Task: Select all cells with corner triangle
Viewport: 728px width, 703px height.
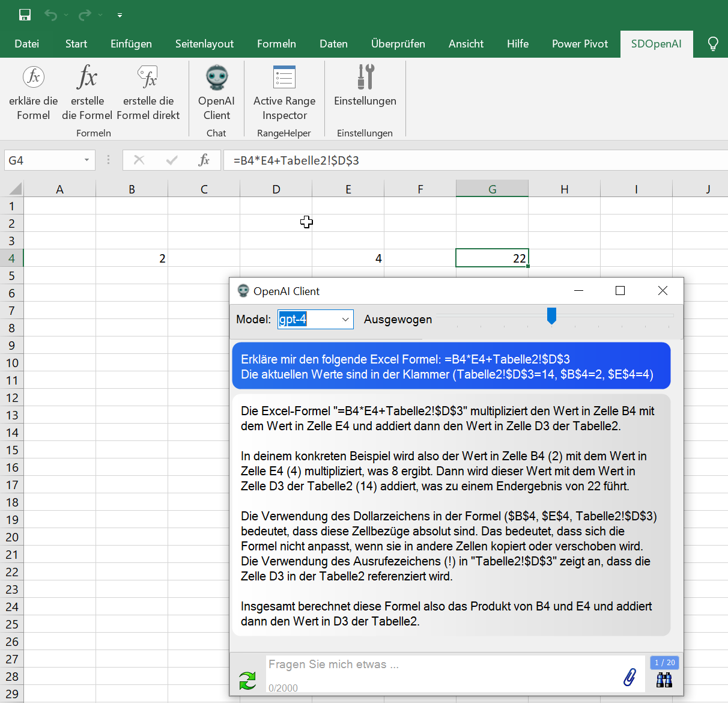Action: [x=12, y=189]
